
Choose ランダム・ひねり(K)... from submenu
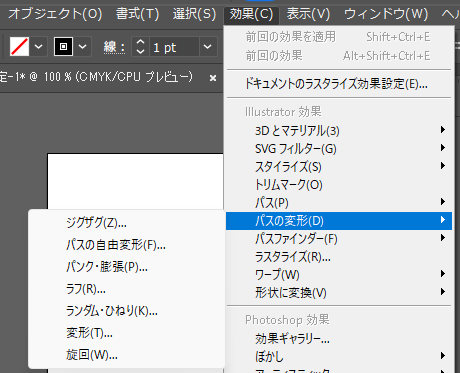(x=127, y=311)
